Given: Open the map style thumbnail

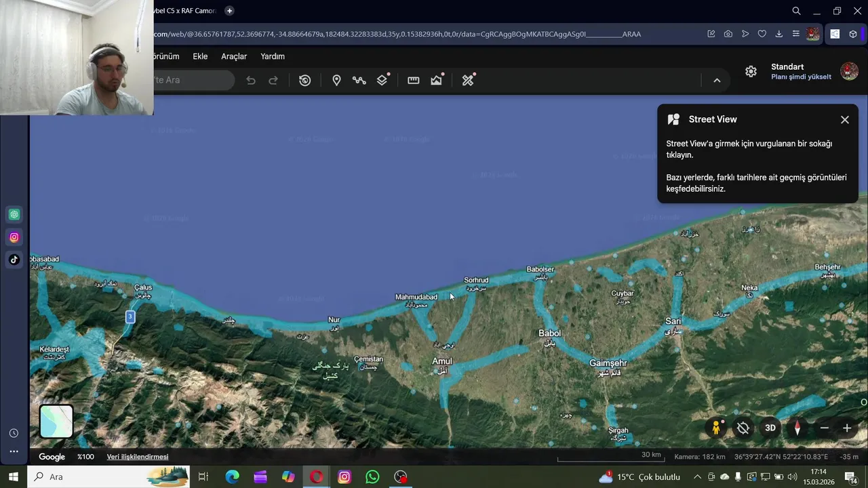Looking at the screenshot, I should 56,422.
